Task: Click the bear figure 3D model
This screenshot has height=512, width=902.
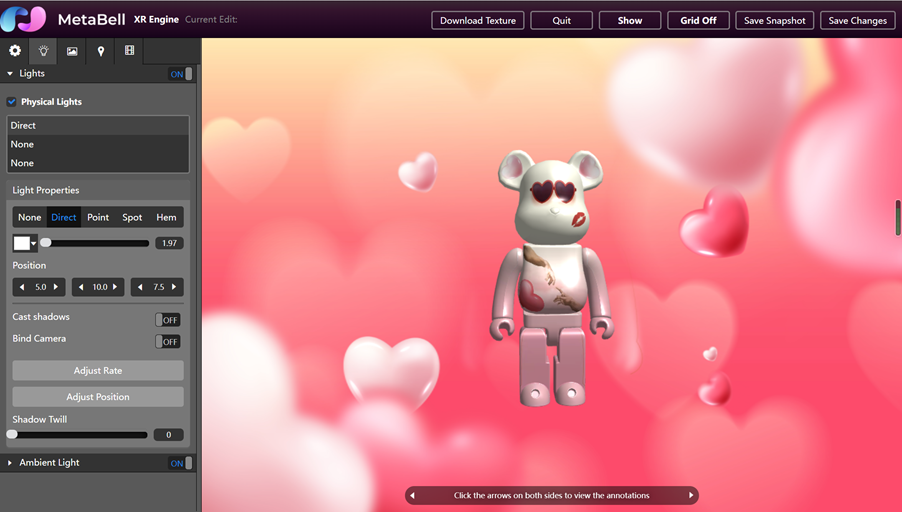Action: [551, 278]
